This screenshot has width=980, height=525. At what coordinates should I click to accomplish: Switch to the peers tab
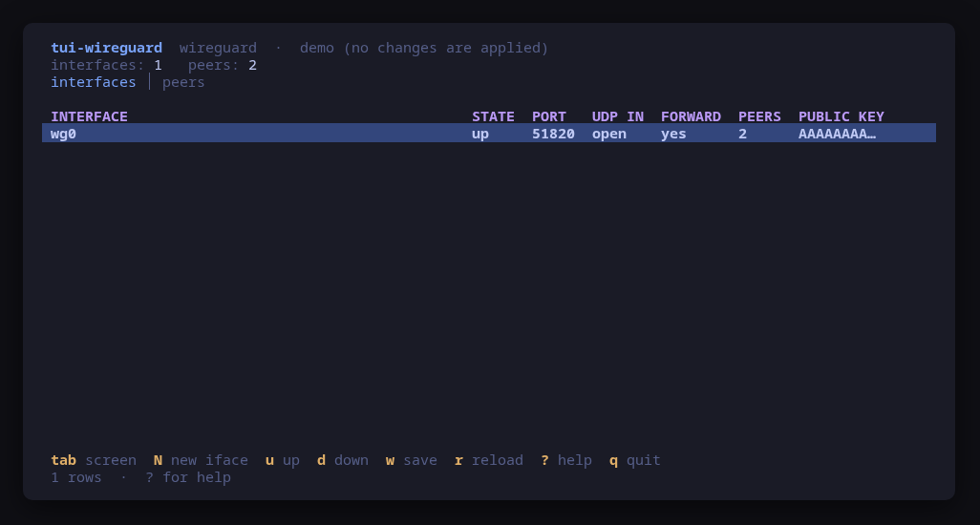click(183, 82)
